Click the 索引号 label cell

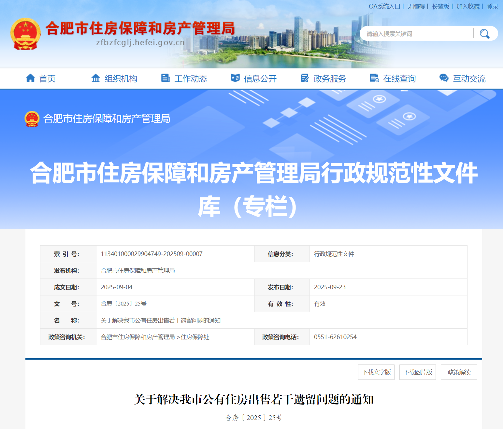point(68,254)
